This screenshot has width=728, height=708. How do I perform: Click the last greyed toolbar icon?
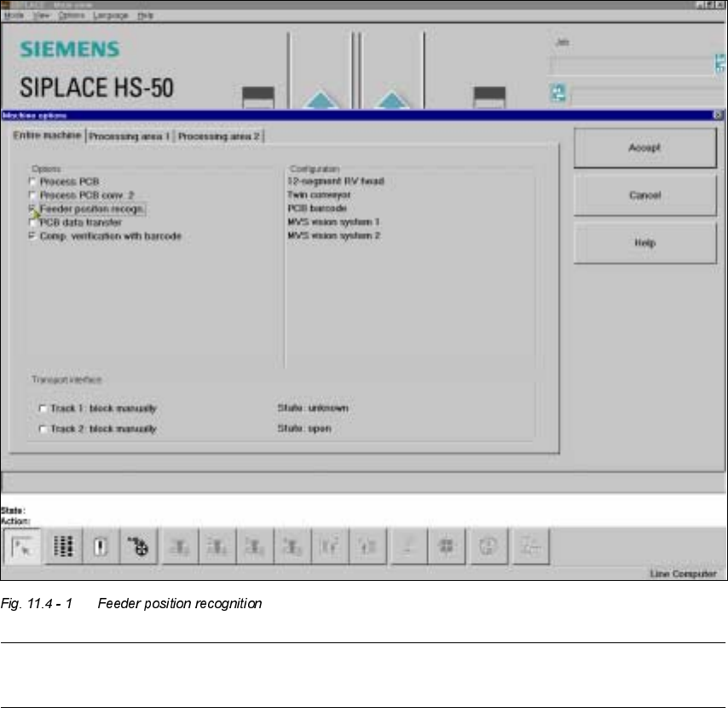point(531,546)
